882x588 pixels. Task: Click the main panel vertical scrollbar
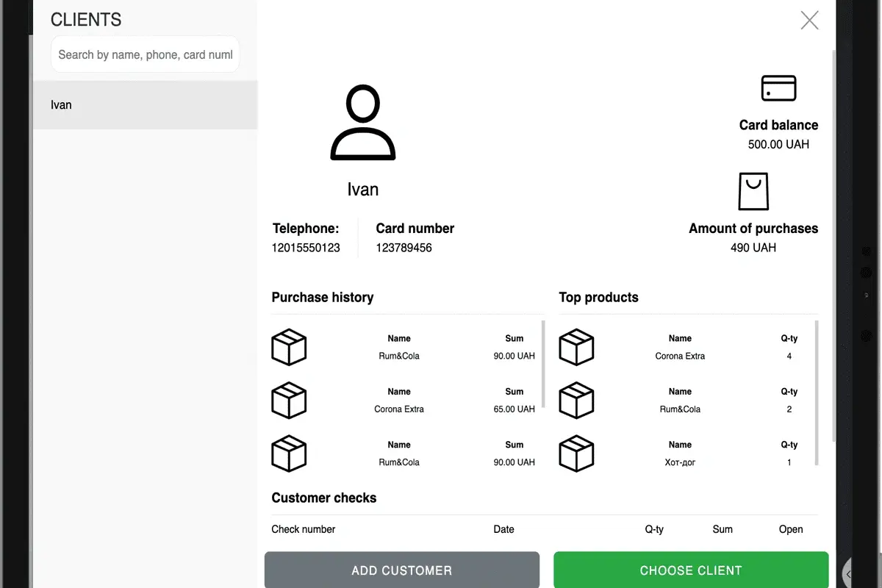click(833, 246)
